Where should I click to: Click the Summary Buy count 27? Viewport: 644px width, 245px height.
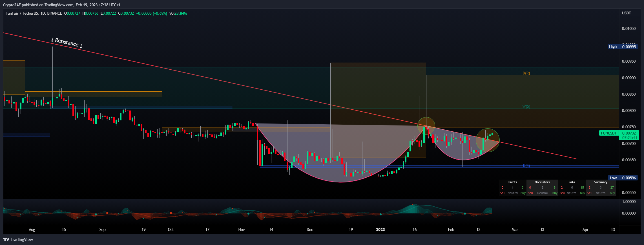coord(612,187)
